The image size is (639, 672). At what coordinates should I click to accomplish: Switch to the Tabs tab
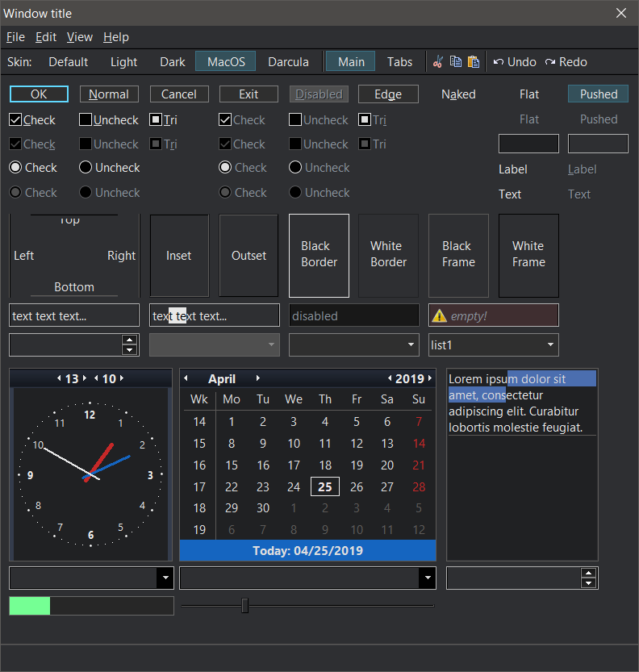pos(399,62)
